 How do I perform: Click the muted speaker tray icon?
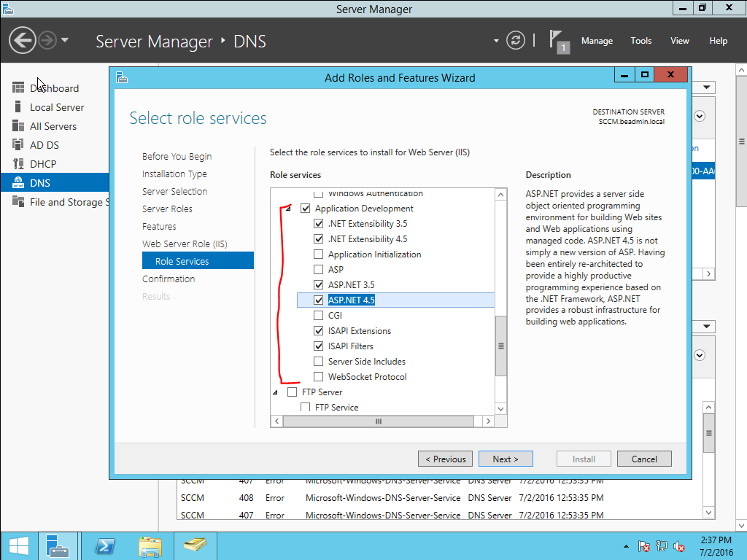[x=679, y=546]
